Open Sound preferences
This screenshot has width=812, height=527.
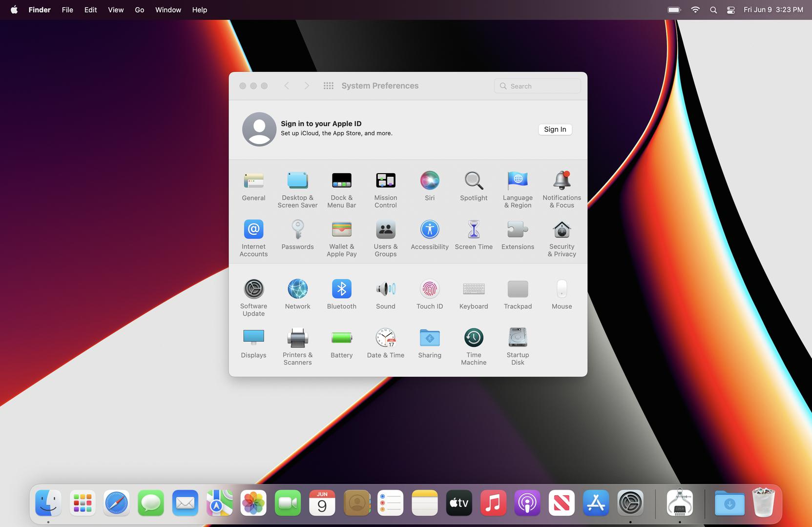385,295
